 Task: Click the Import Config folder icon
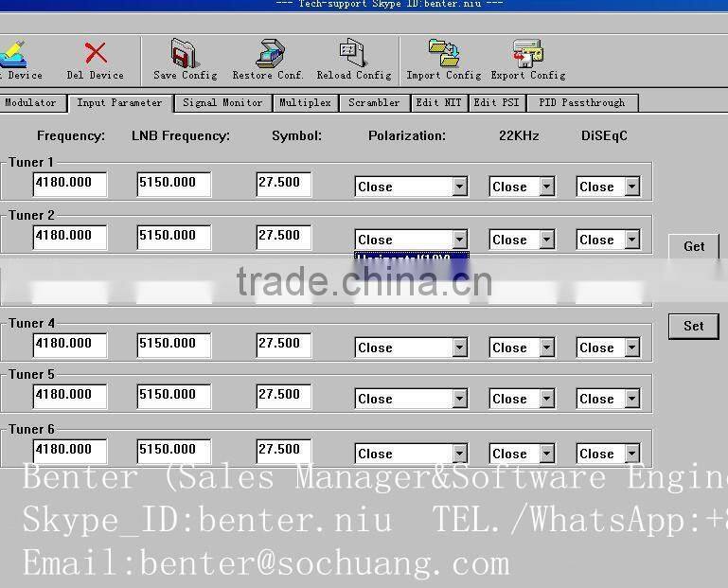pos(444,52)
